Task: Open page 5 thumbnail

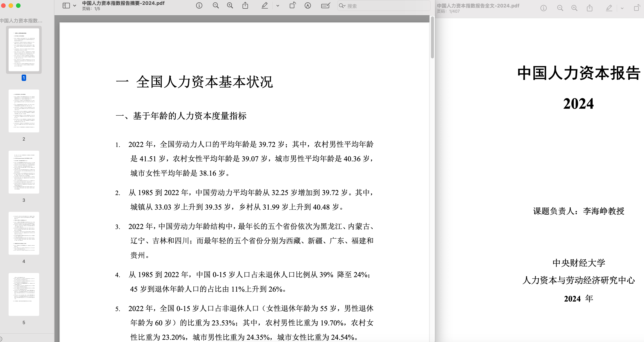Action: click(x=24, y=294)
